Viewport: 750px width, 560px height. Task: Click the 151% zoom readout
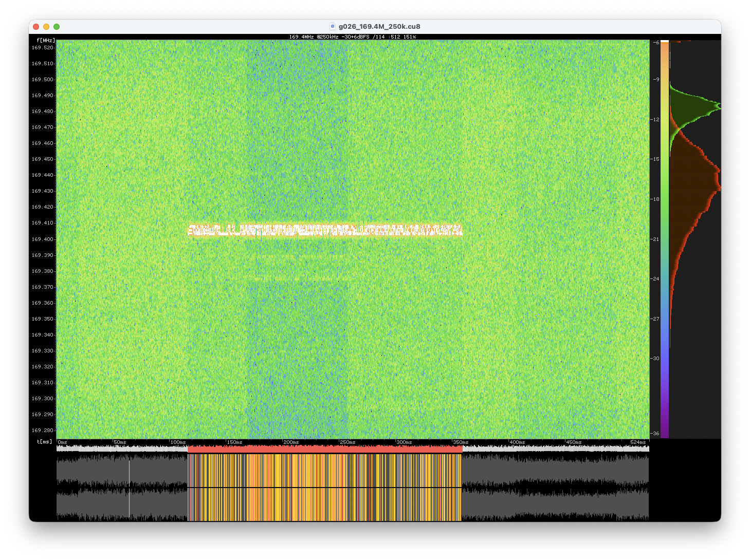(x=409, y=36)
